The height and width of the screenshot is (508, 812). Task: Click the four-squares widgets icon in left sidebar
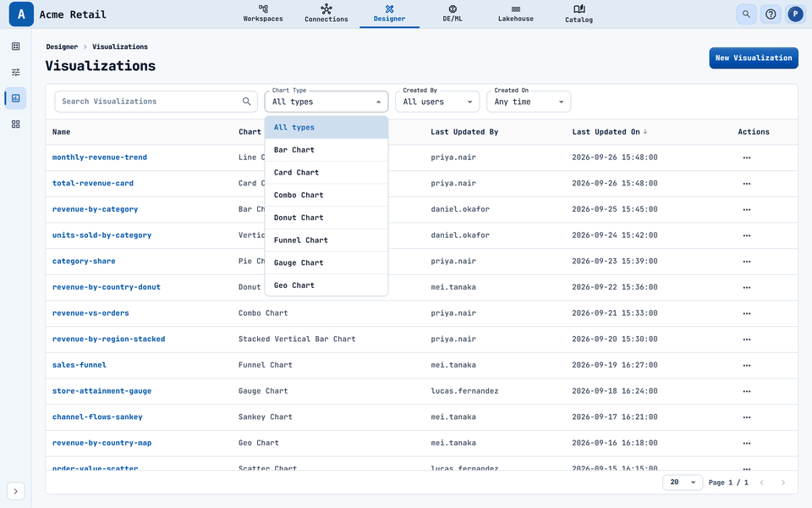point(15,124)
